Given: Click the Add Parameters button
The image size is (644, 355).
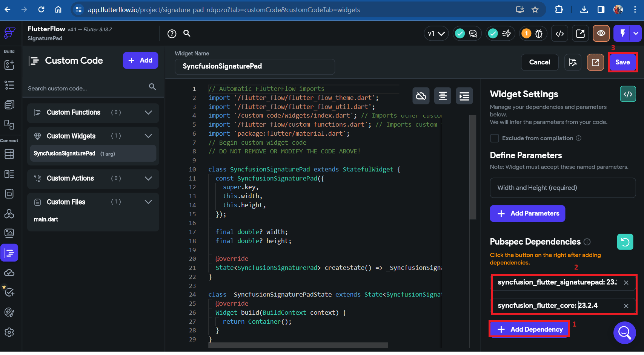Looking at the screenshot, I should (x=527, y=214).
